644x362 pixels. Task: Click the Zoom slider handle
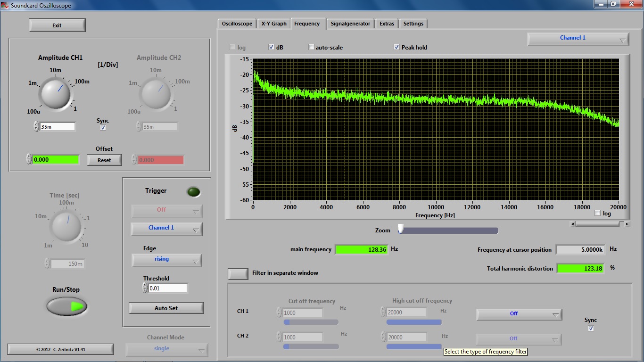(401, 229)
